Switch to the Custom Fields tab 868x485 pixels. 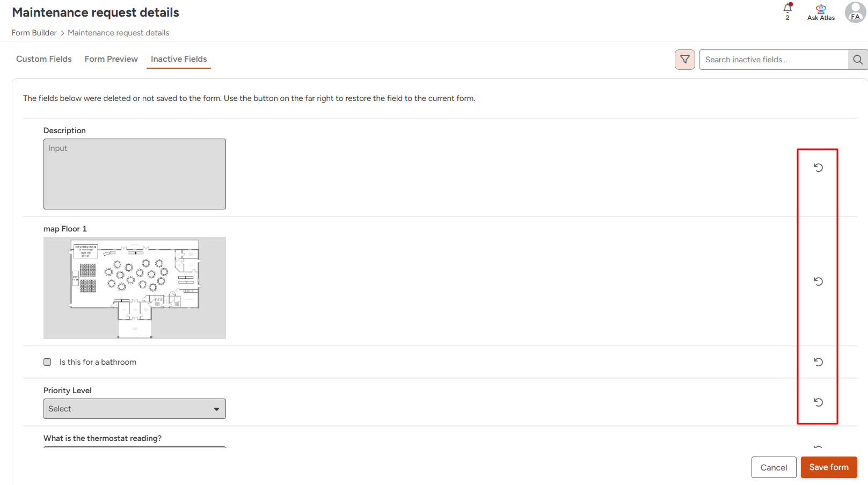point(44,59)
